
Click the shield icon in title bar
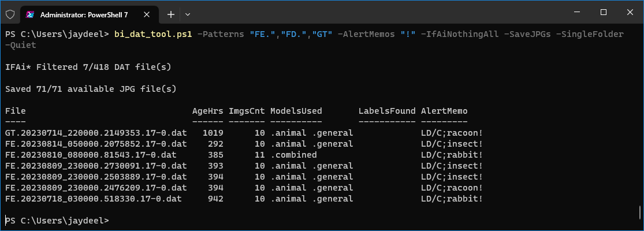10,14
